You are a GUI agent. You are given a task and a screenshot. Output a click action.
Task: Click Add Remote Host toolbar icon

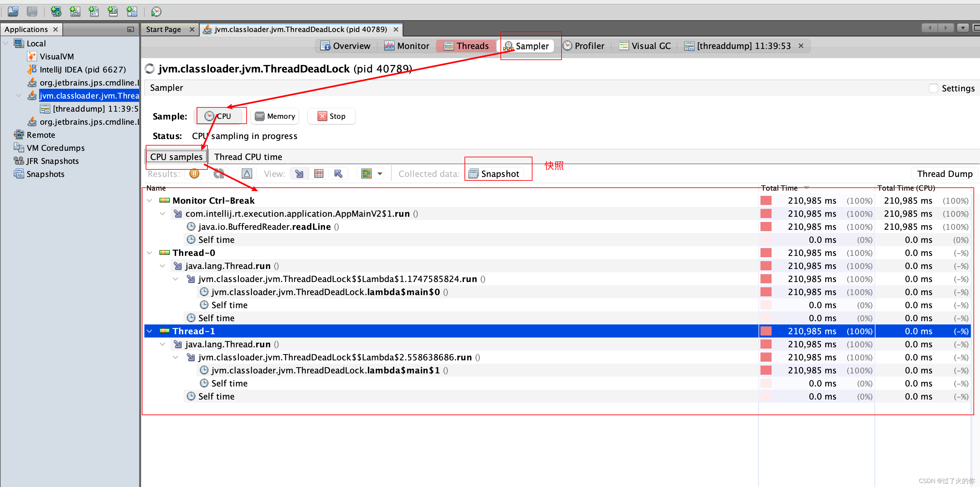(x=56, y=11)
